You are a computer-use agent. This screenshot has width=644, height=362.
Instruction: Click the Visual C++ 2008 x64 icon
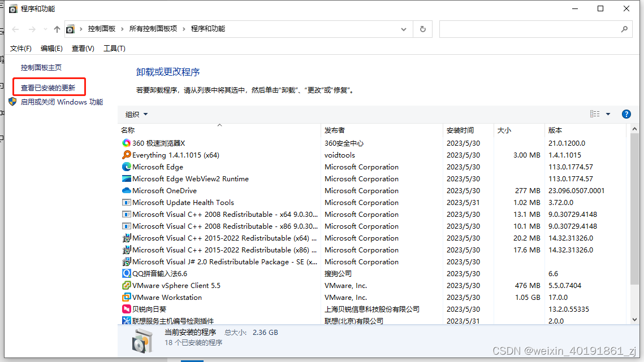127,214
